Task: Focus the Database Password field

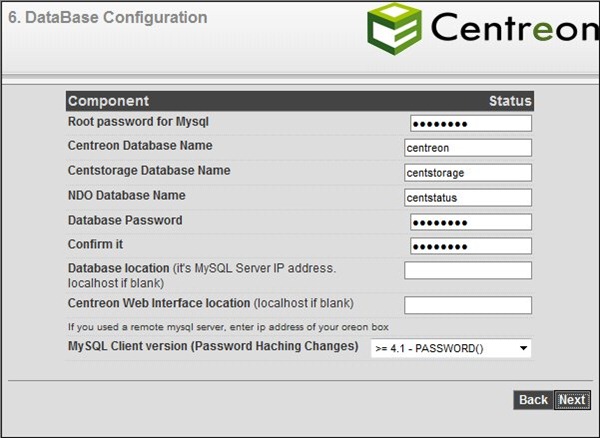Action: pos(471,222)
